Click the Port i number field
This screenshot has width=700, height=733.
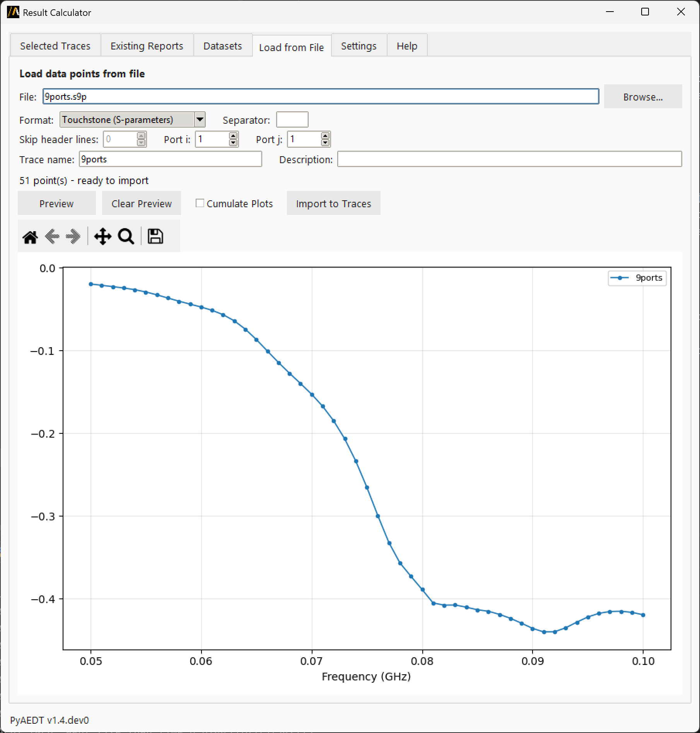click(x=212, y=139)
